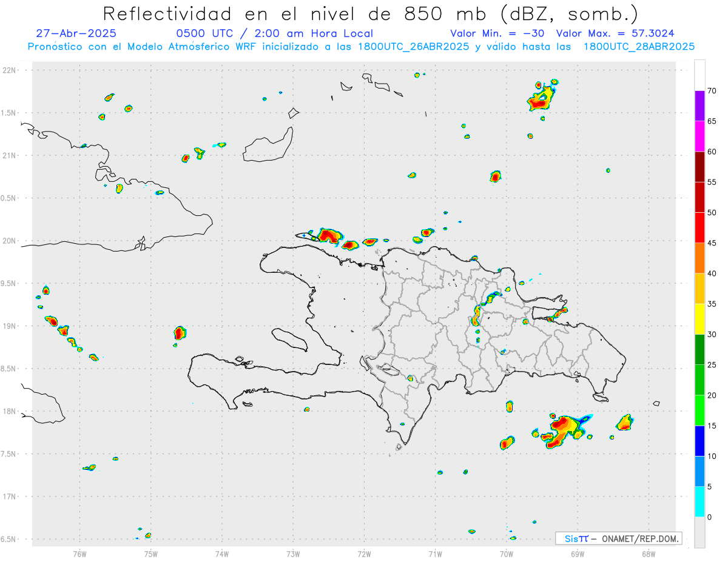Click the colorbar value label '70'
Image resolution: width=728 pixels, height=562 pixels.
[713, 91]
